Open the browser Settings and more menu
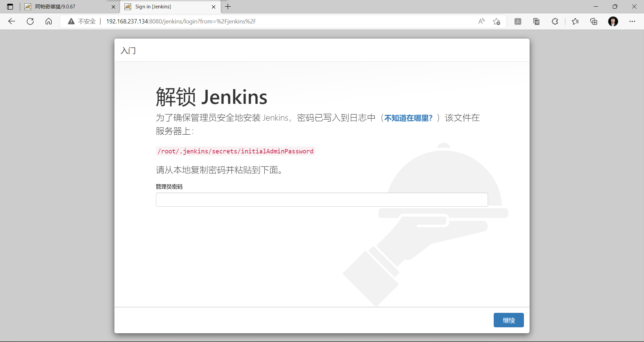Screen dimensions: 644x342 point(632,21)
